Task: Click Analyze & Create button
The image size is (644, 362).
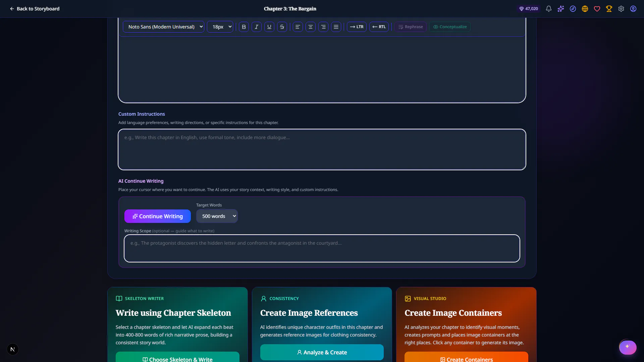Action: 322,352
